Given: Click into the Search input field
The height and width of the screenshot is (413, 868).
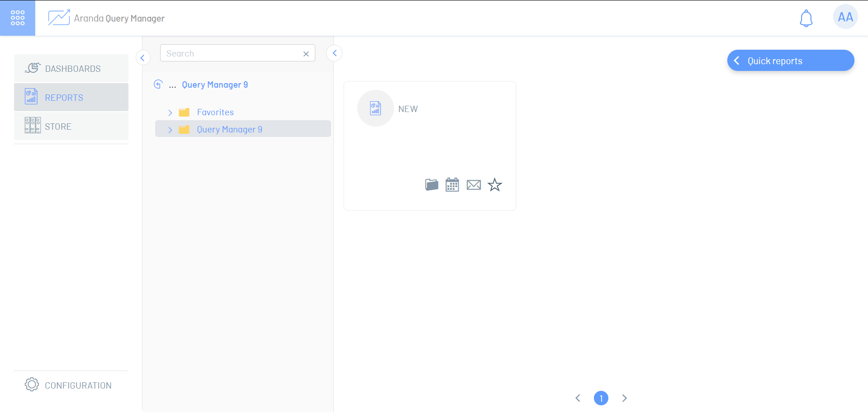Looking at the screenshot, I should click(x=231, y=53).
